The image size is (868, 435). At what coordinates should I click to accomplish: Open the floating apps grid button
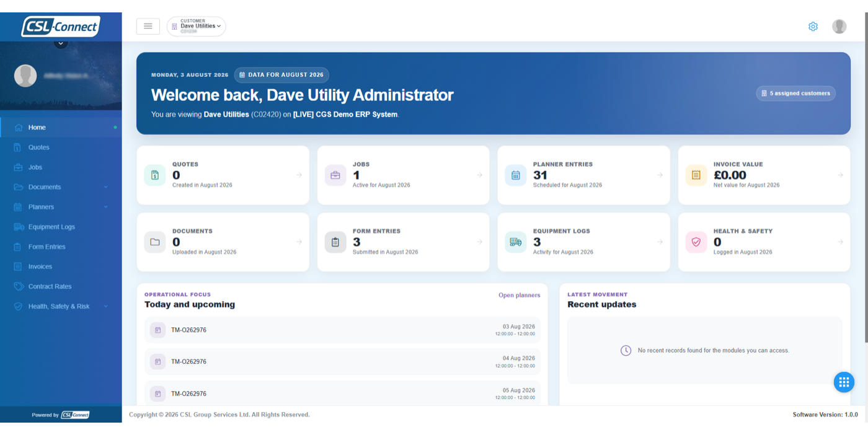[843, 382]
